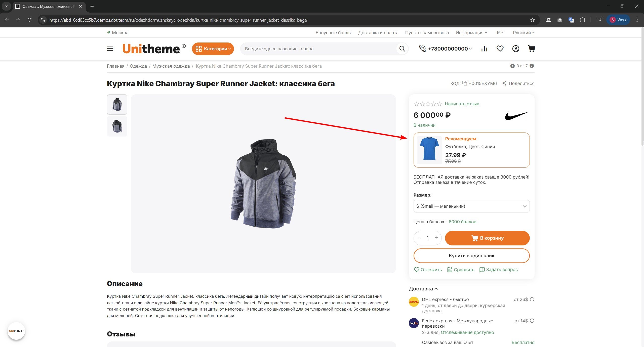
Task: Open the user account icon
Action: [516, 49]
